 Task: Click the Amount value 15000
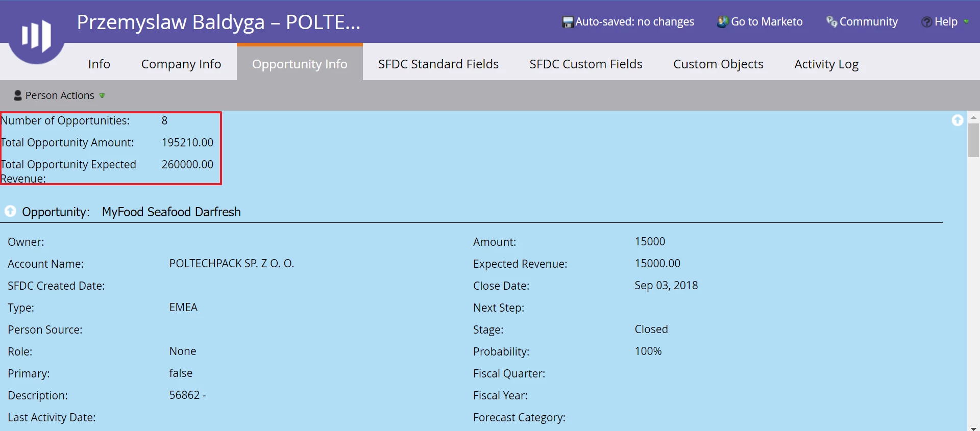tap(650, 241)
